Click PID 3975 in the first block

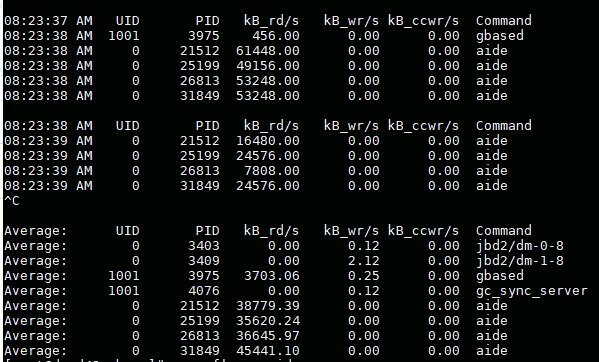click(204, 36)
